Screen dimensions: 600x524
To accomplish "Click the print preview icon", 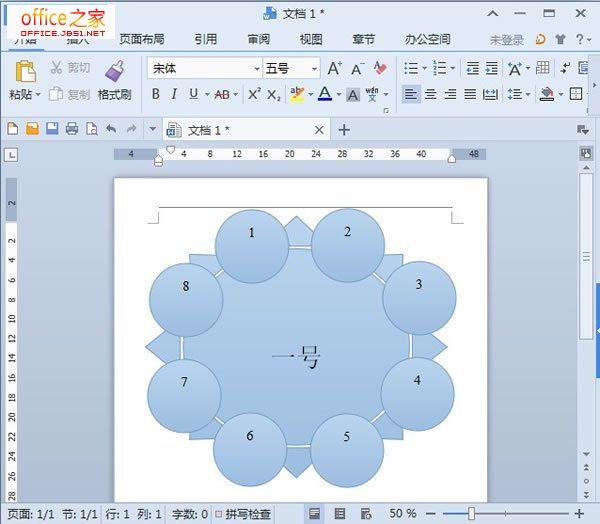I will pos(92,129).
